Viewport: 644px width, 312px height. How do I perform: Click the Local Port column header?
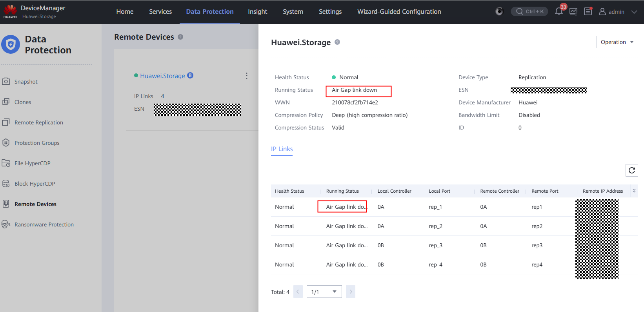click(x=440, y=191)
